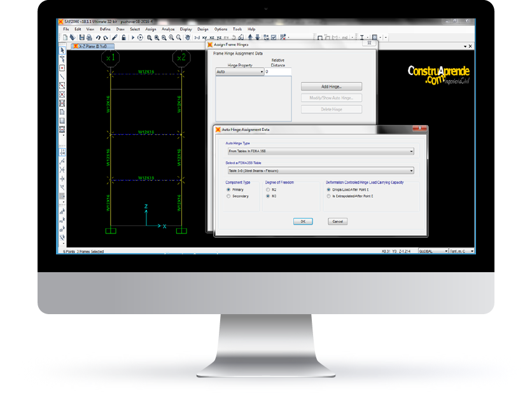Screen dimensions: 532x407
Task: Click Cancel in Auto Hinge Assignment dialog
Action: tap(337, 221)
